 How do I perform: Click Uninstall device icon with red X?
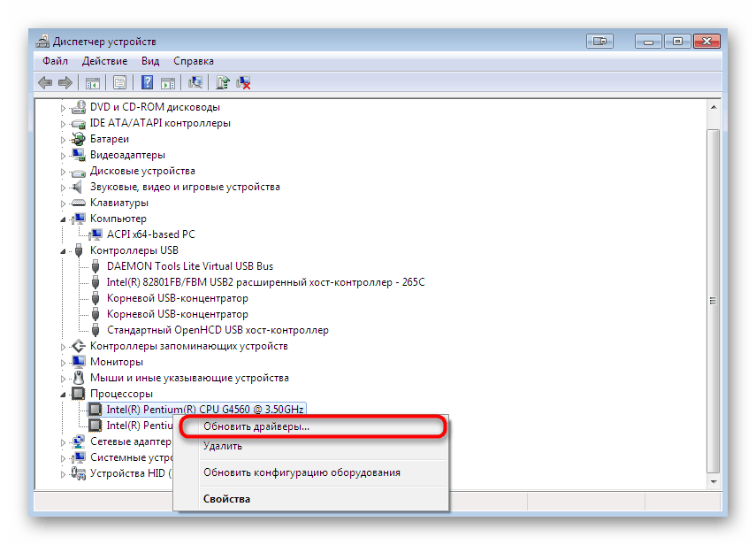pyautogui.click(x=243, y=83)
